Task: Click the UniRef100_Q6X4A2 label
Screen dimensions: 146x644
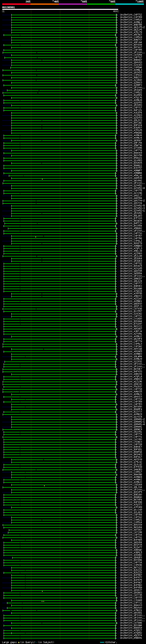Action: coord(131,180)
